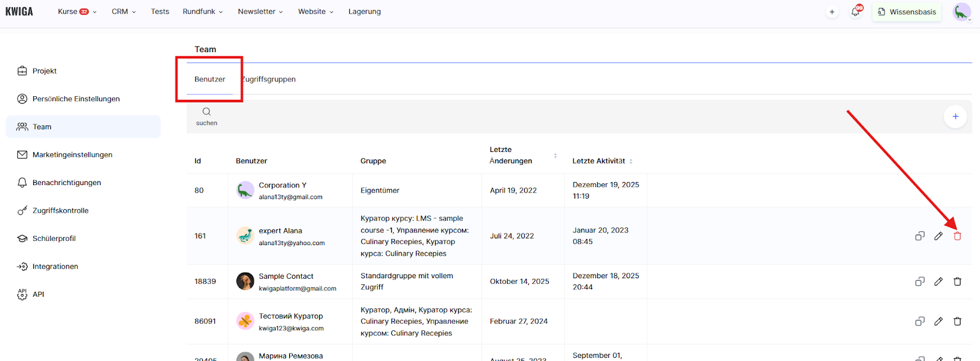Open the CRM dropdown menu

point(124,12)
